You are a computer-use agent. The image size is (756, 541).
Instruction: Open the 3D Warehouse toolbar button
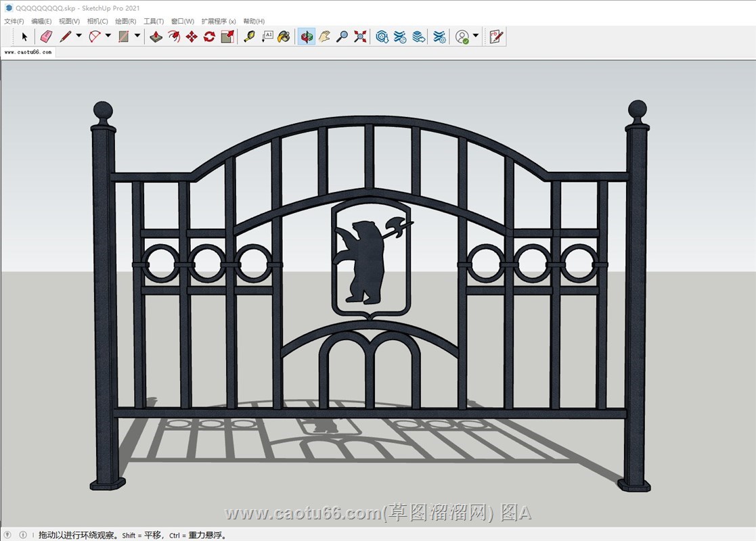(x=382, y=37)
